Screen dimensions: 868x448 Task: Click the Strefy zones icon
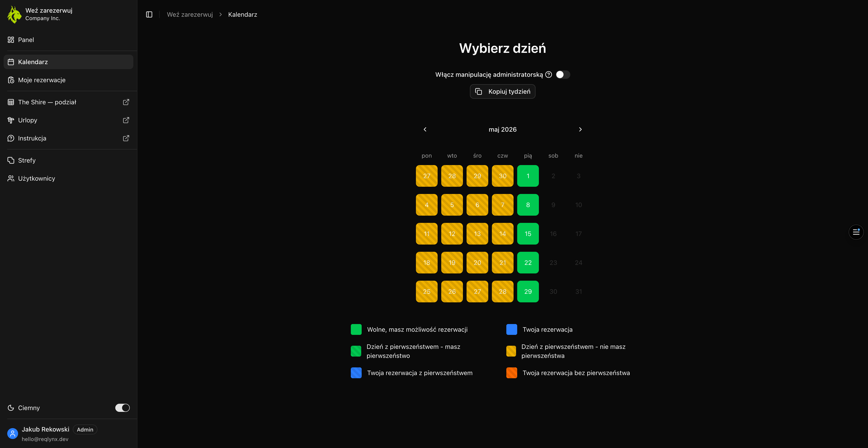[x=11, y=160]
